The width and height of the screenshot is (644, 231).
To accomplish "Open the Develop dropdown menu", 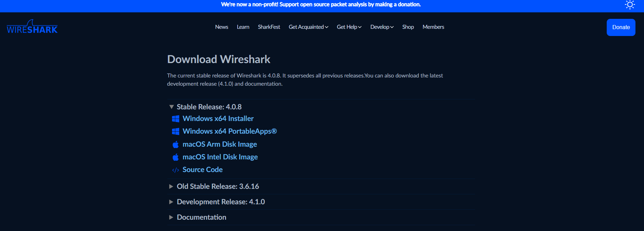I will pos(382,27).
